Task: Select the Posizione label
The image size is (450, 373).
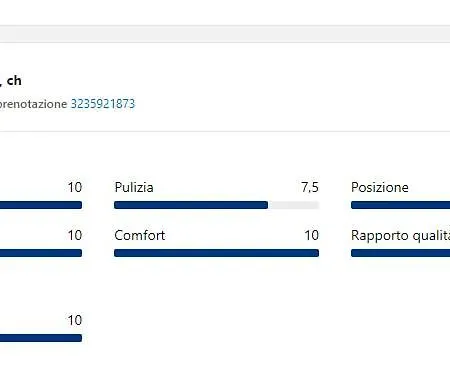Action: tap(380, 187)
